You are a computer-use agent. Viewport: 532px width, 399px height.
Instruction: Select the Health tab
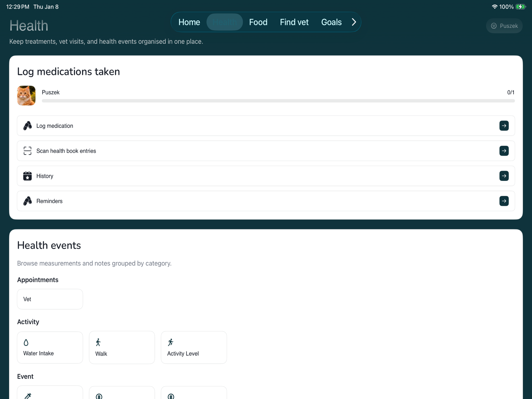[225, 22]
